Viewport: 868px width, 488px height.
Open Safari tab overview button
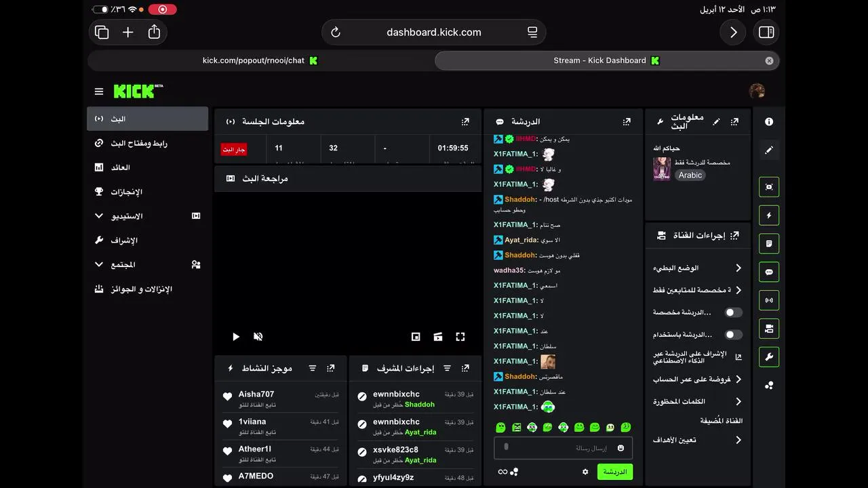pos(102,33)
